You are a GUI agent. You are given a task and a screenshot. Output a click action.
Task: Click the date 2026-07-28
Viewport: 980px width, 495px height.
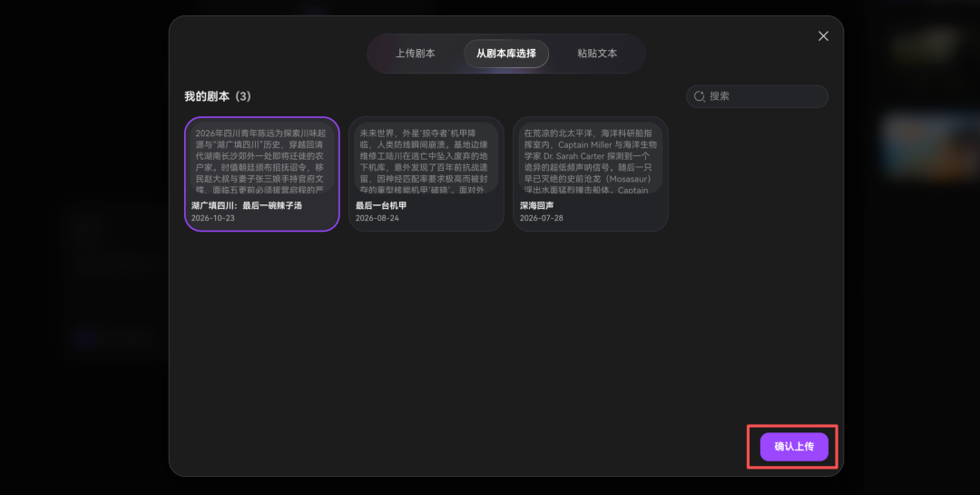pos(541,218)
